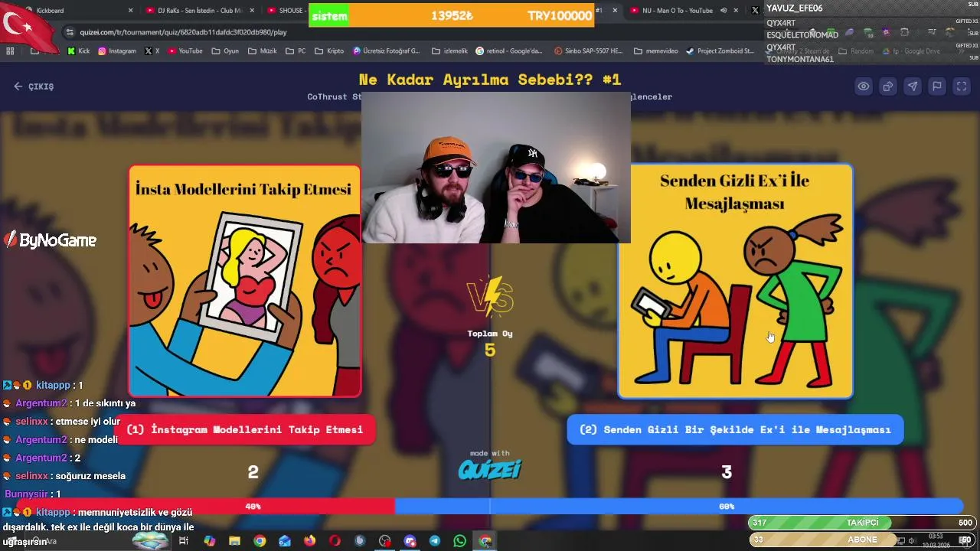Click the ÇIKIŞ exit back button
The width and height of the screenshot is (980, 551).
34,86
